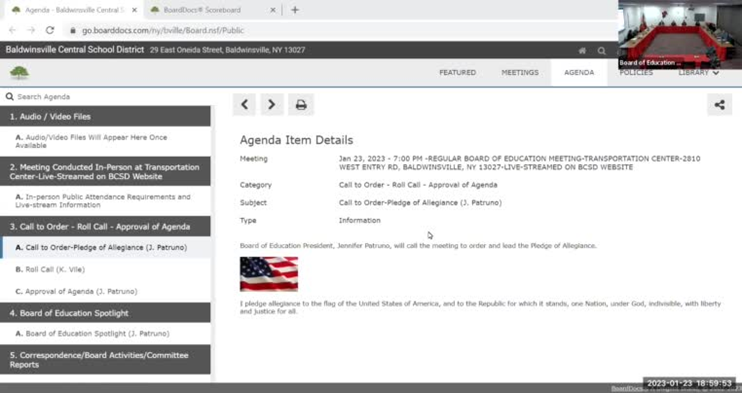
Task: Collapse section 1. Audio / Video Files
Action: [x=105, y=116]
